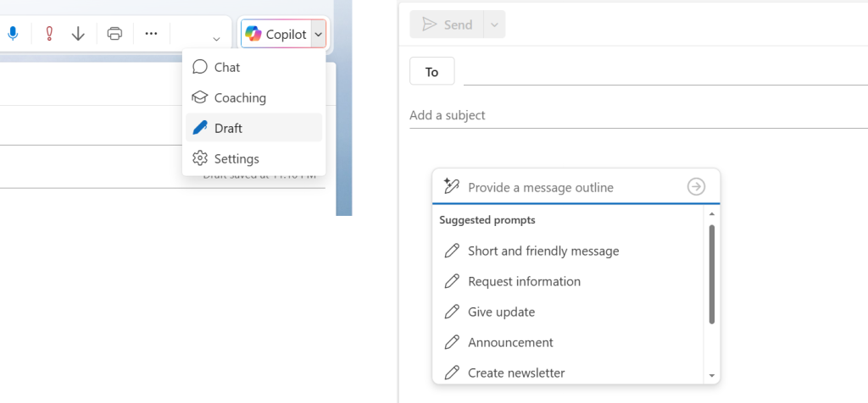Set low importance with down arrow

78,34
